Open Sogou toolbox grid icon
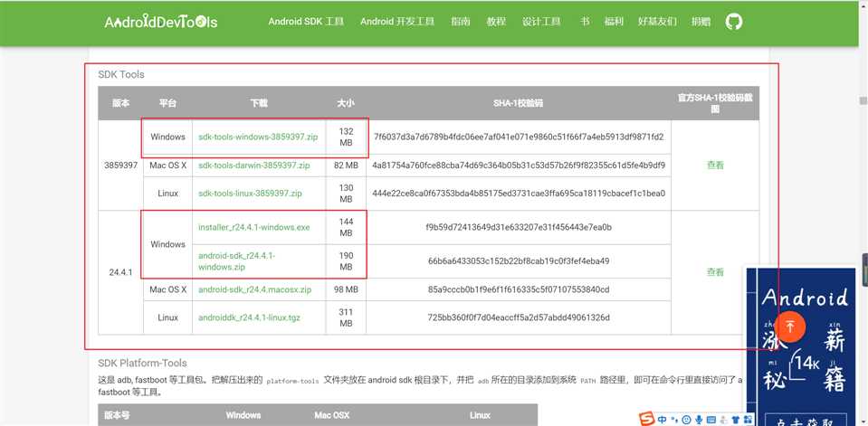The height and width of the screenshot is (426, 868). [x=748, y=420]
